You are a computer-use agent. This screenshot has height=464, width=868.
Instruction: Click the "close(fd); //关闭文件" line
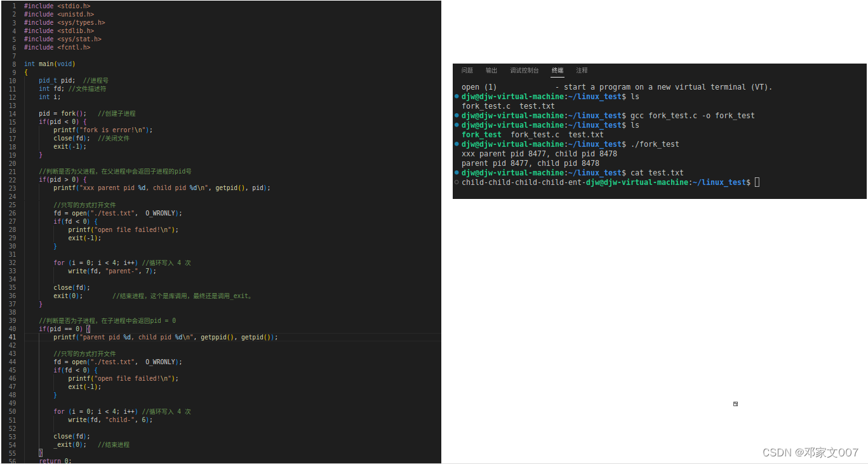click(x=91, y=139)
